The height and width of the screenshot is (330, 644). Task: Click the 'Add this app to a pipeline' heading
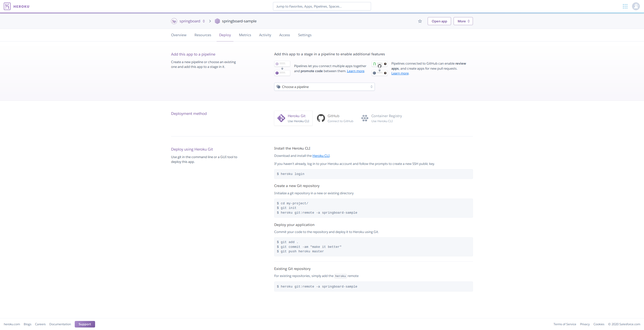tap(193, 54)
